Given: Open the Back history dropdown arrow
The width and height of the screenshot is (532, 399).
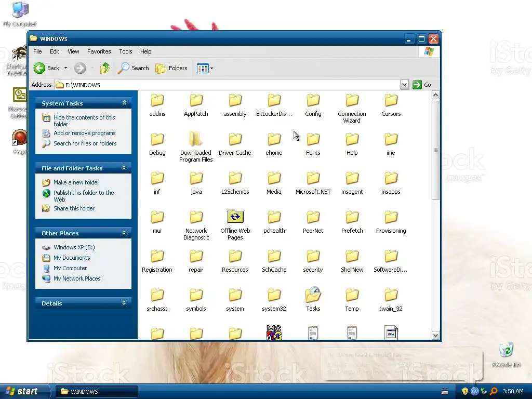Looking at the screenshot, I should (x=66, y=68).
